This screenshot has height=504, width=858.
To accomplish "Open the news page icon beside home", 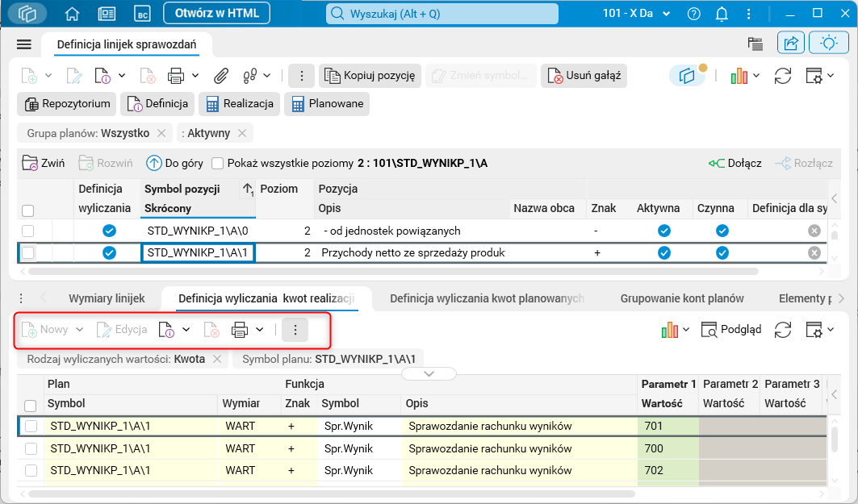I will tap(107, 14).
